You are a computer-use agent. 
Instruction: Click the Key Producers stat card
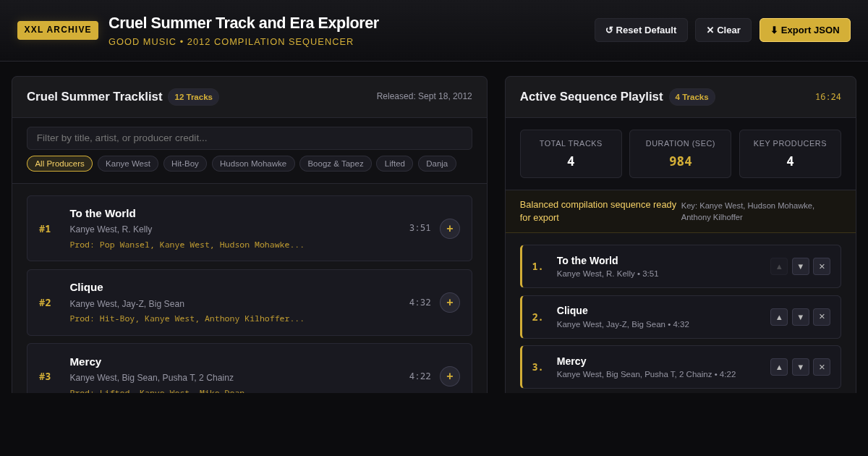pyautogui.click(x=790, y=153)
